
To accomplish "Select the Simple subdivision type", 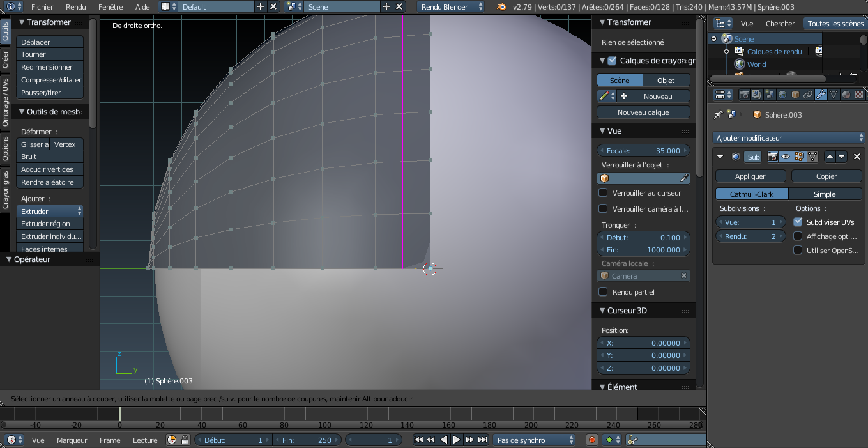I will (x=825, y=194).
